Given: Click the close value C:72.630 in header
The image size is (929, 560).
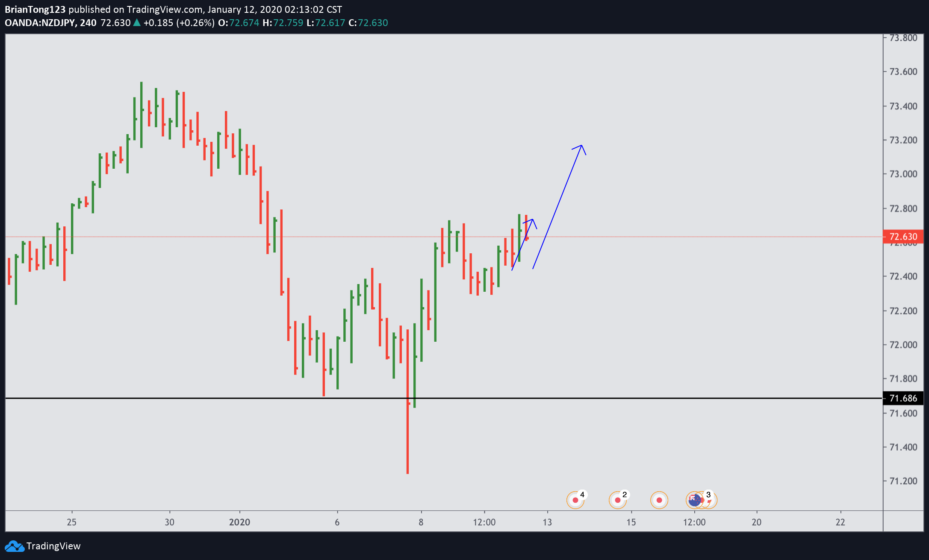Looking at the screenshot, I should point(368,23).
